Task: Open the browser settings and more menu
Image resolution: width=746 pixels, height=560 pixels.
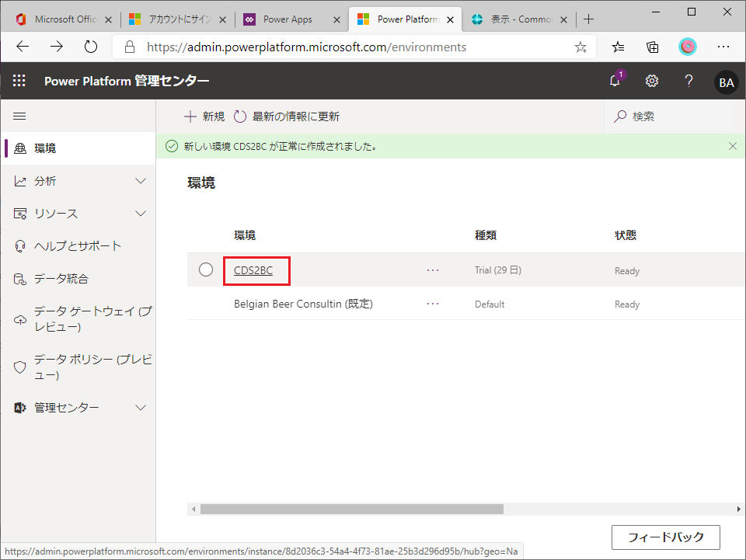Action: tap(723, 47)
